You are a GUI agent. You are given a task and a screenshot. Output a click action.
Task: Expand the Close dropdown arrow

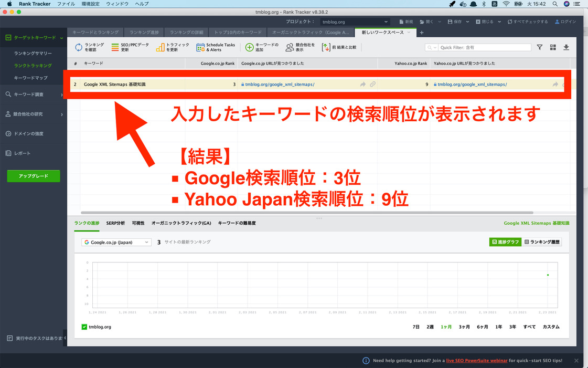click(x=499, y=22)
